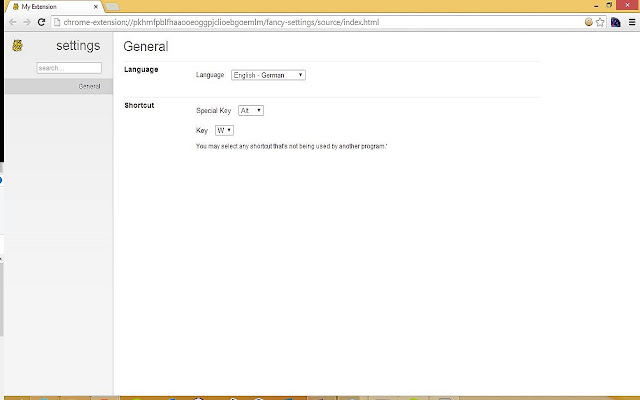Click the extension icon beside the star
640x400 pixels.
[x=616, y=22]
